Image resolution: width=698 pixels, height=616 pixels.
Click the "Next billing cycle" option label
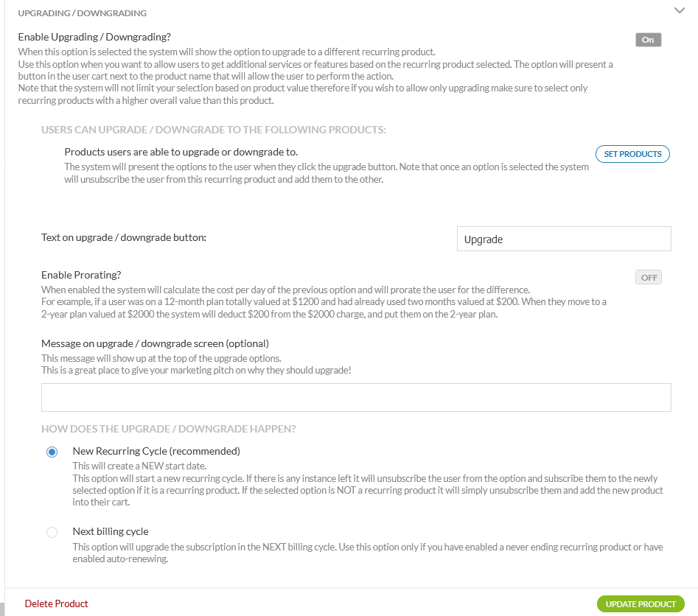point(111,531)
